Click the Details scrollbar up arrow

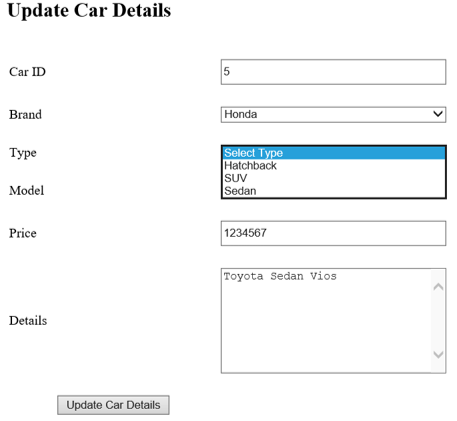coord(438,287)
